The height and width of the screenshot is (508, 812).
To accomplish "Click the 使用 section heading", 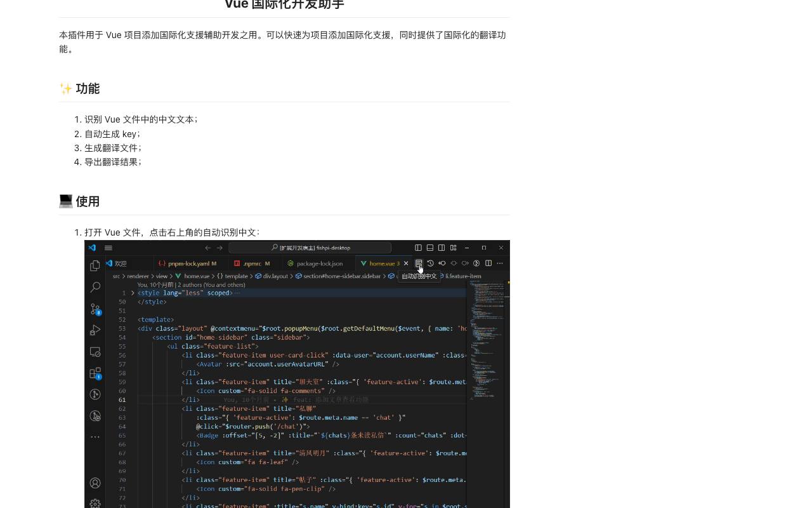I will coord(88,201).
